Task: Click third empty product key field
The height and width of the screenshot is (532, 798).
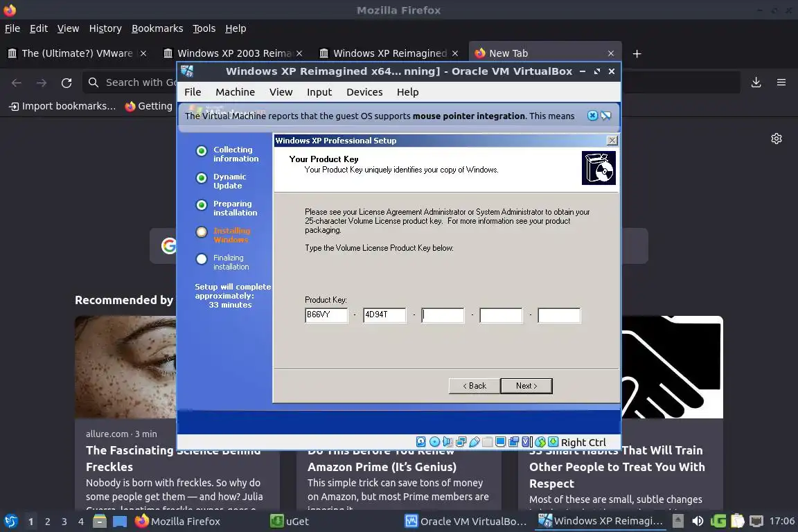Action: point(443,315)
